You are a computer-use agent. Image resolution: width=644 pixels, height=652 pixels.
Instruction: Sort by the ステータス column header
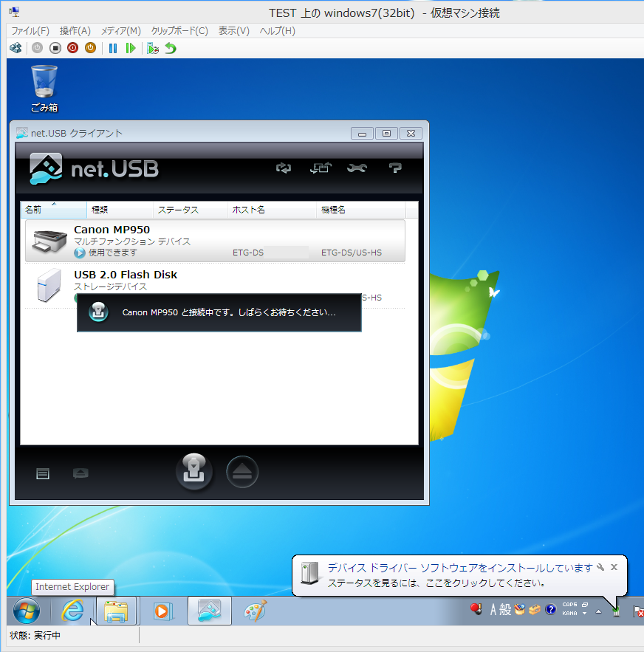(x=191, y=210)
